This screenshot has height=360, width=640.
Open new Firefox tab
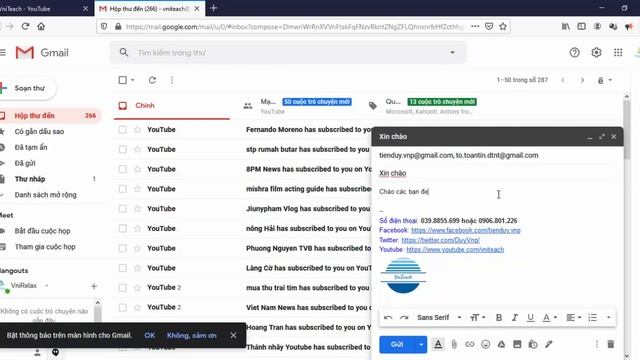coord(213,8)
